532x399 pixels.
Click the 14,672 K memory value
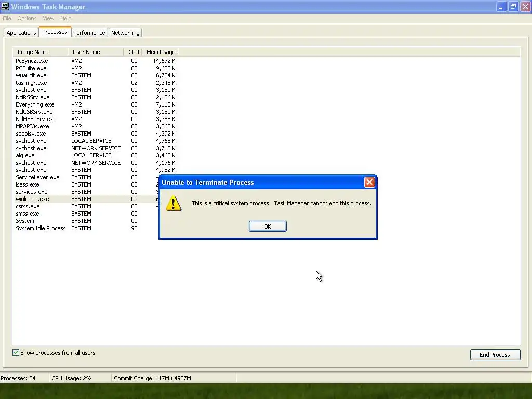tap(164, 61)
